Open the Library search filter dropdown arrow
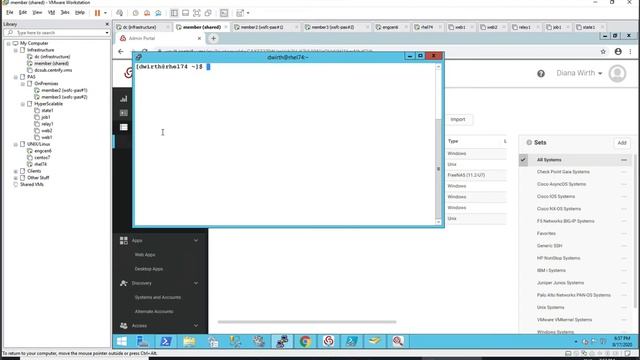The image size is (640, 360). click(107, 33)
